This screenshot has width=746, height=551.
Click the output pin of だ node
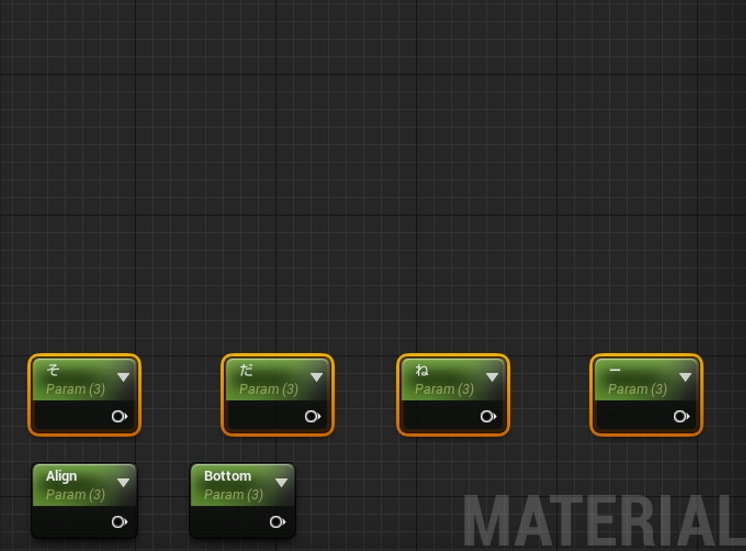(312, 417)
